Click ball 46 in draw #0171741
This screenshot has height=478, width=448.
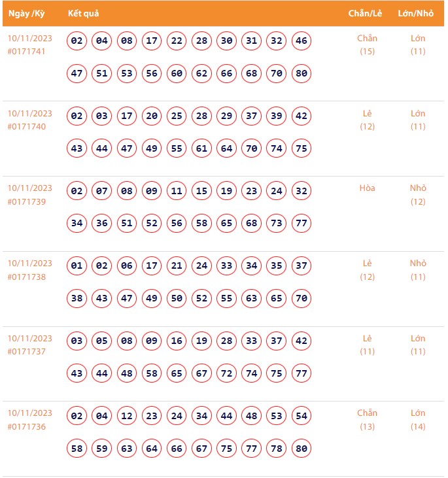[x=302, y=41]
